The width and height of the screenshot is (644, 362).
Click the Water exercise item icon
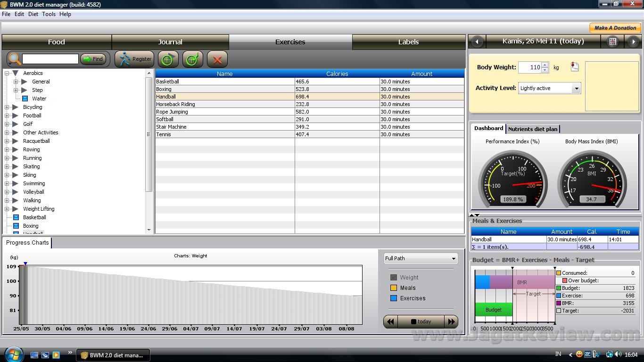25,99
